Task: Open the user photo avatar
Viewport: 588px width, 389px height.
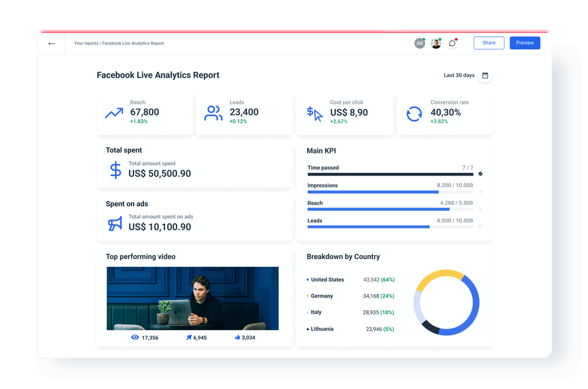Action: (x=436, y=43)
